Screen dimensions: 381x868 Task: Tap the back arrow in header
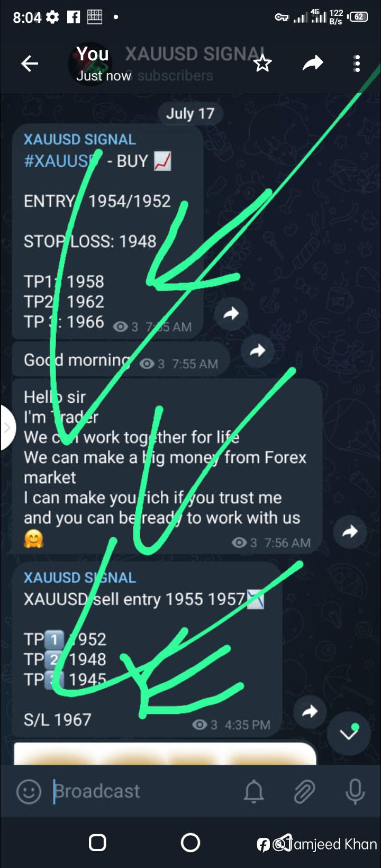[x=30, y=64]
